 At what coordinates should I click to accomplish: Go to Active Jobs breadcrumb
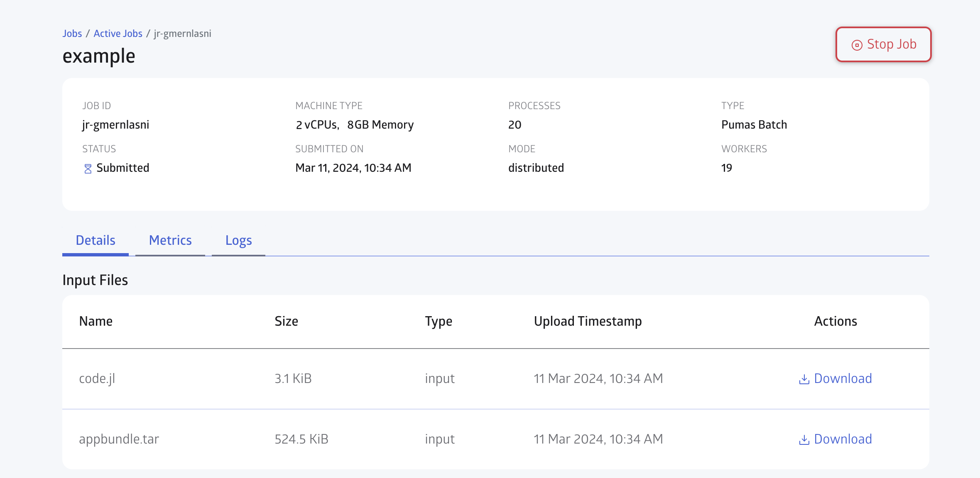coord(118,34)
